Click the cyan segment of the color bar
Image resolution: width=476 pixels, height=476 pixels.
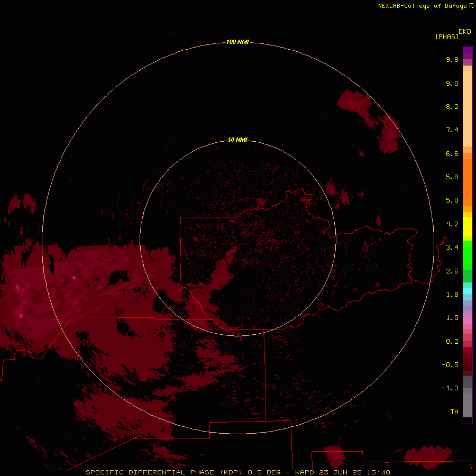467,291
